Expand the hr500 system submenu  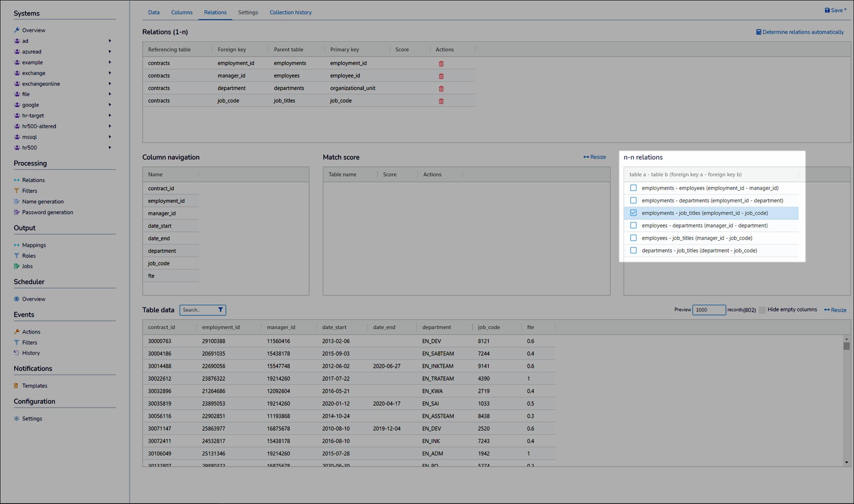(110, 148)
